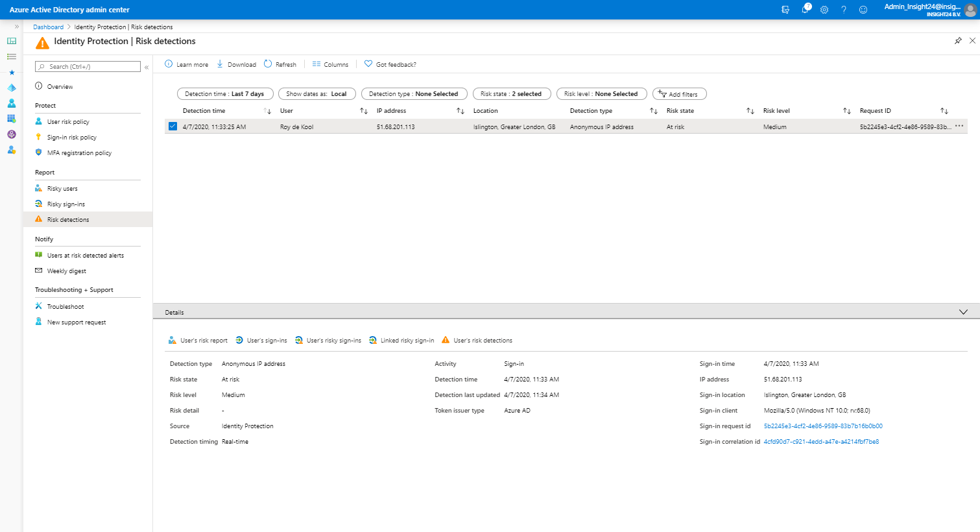Focus the Search (Ctrl+/) menu box
Screen dimensions: 980x532
pos(88,66)
